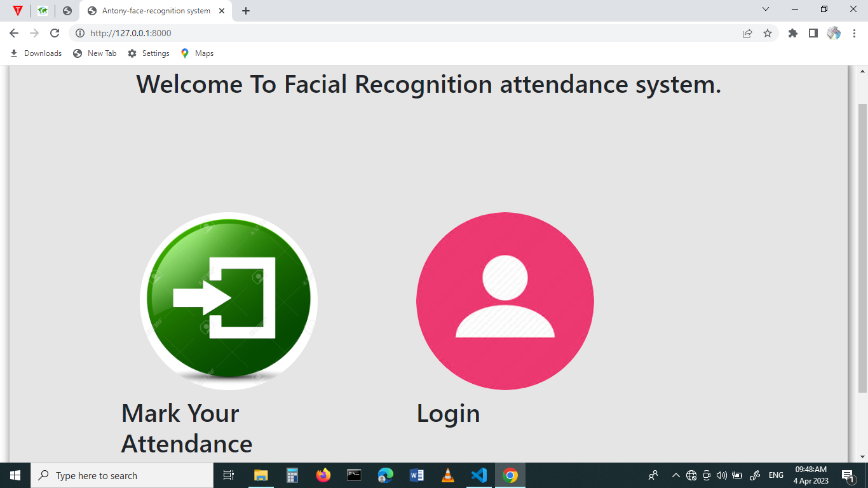Viewport: 868px width, 488px height.
Task: Show hidden system tray icons
Action: point(675,475)
